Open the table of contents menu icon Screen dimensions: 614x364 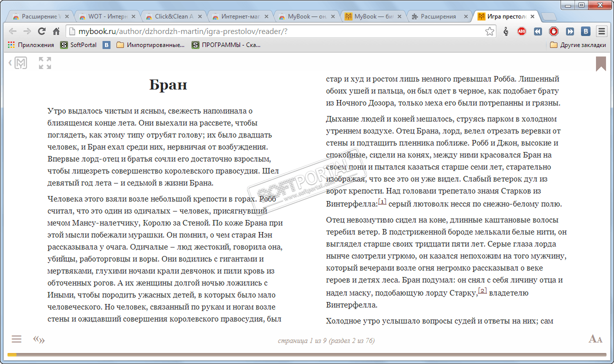pyautogui.click(x=16, y=339)
